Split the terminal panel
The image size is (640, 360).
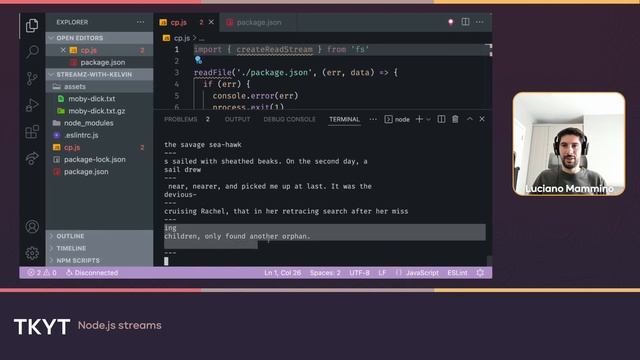click(441, 119)
